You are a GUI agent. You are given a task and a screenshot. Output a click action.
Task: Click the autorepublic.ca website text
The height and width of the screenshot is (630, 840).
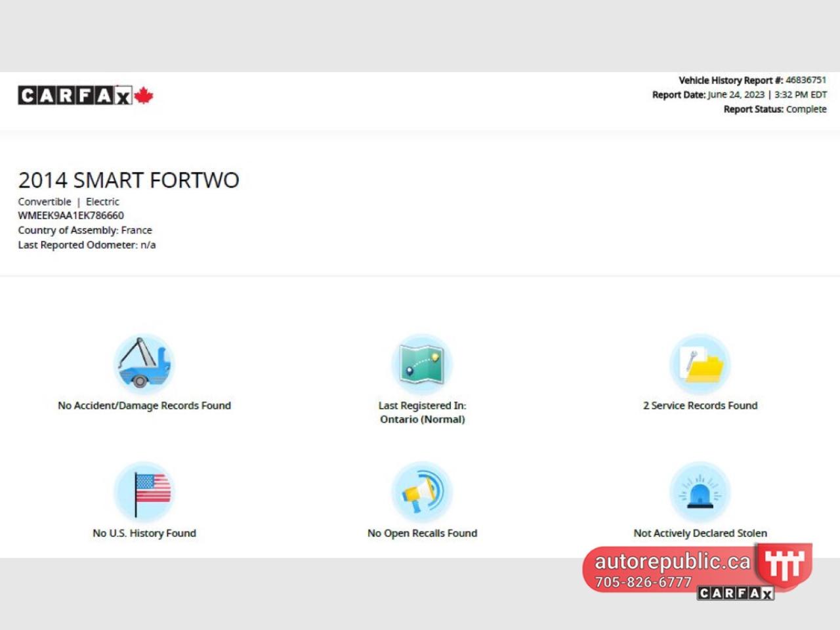tap(672, 561)
